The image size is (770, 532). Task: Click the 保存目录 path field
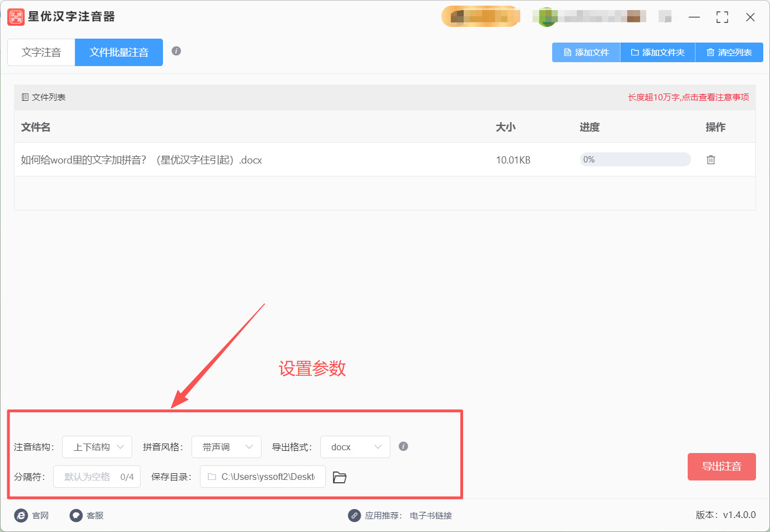[x=263, y=477]
